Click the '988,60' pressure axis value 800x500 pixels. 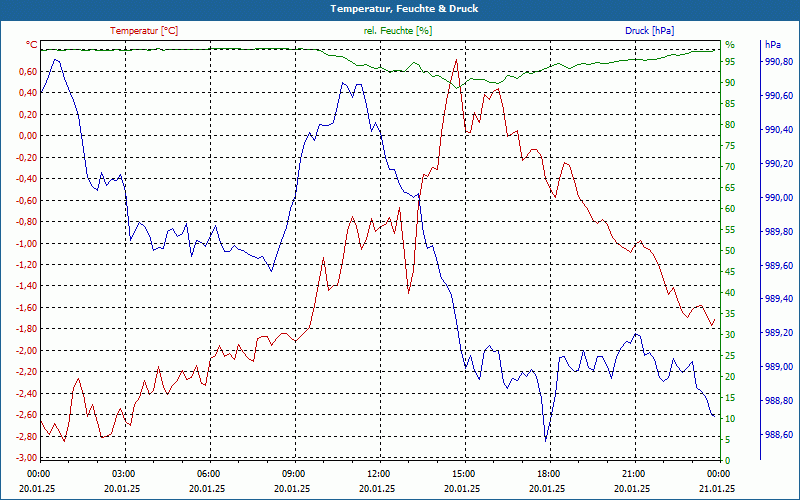[779, 434]
